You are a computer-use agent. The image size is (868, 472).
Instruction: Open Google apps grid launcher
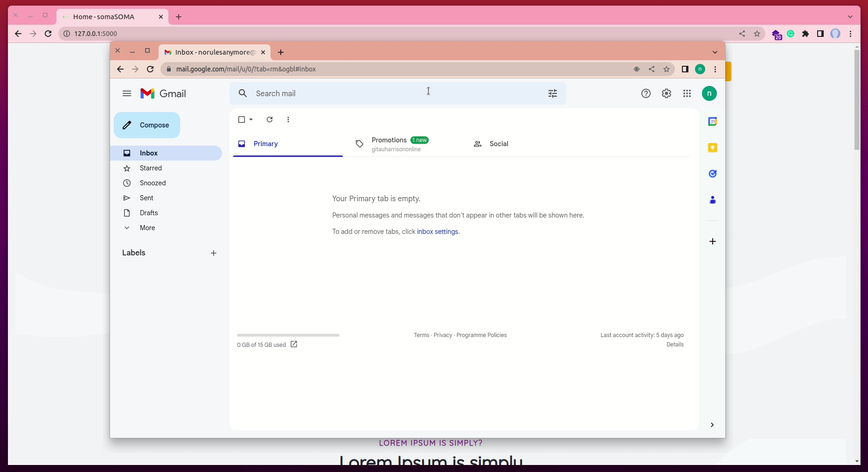(687, 93)
